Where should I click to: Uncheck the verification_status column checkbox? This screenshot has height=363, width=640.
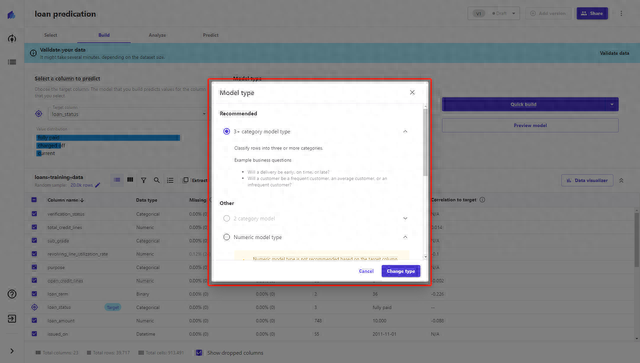(x=34, y=214)
